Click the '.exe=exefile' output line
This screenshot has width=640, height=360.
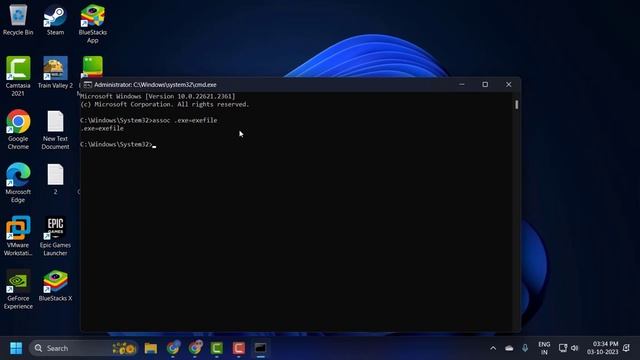tap(102, 128)
